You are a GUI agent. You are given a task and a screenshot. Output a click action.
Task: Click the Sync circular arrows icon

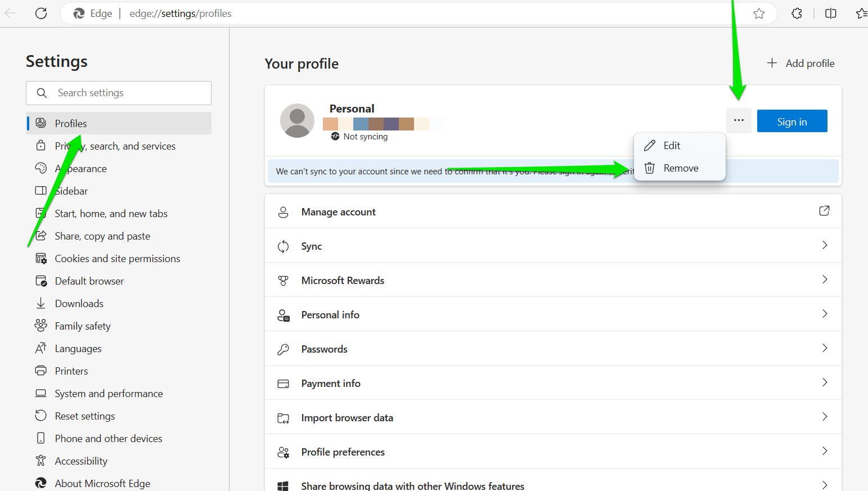tap(283, 246)
